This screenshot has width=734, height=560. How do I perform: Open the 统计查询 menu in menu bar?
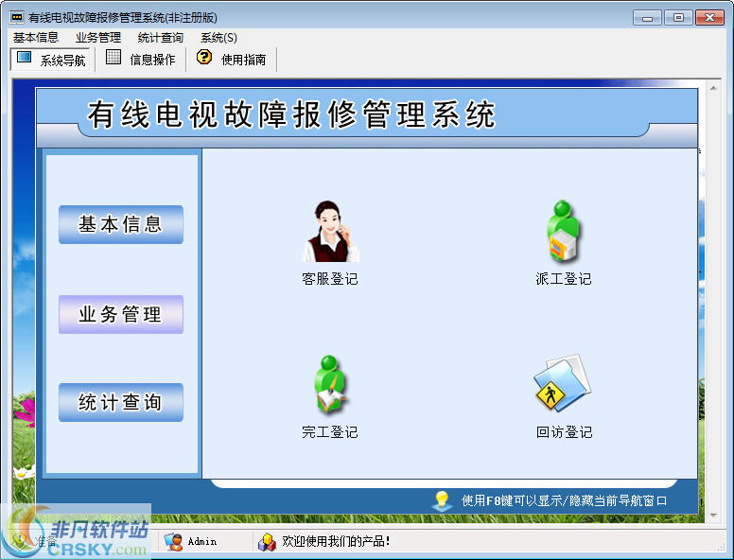pos(161,38)
